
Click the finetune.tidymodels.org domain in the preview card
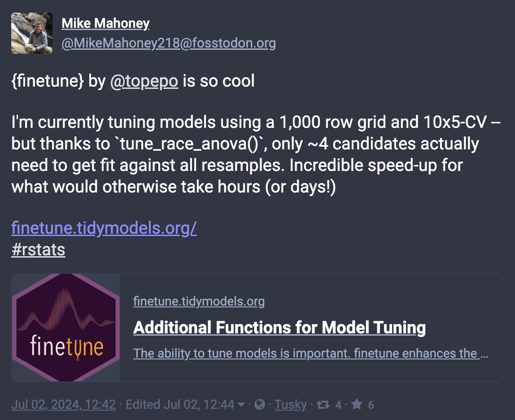[199, 302]
